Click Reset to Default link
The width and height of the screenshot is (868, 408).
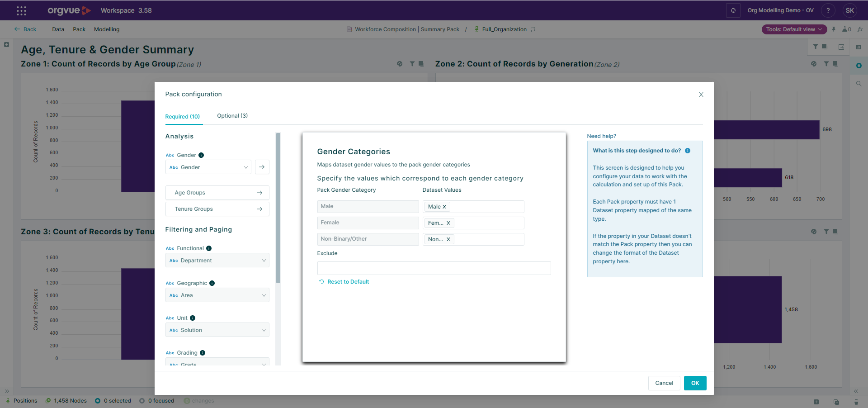tap(348, 282)
